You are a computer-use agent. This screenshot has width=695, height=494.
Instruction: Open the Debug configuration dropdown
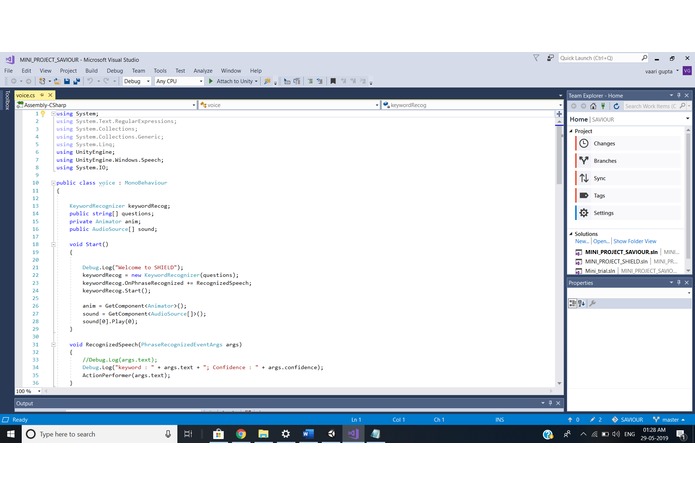[x=137, y=81]
